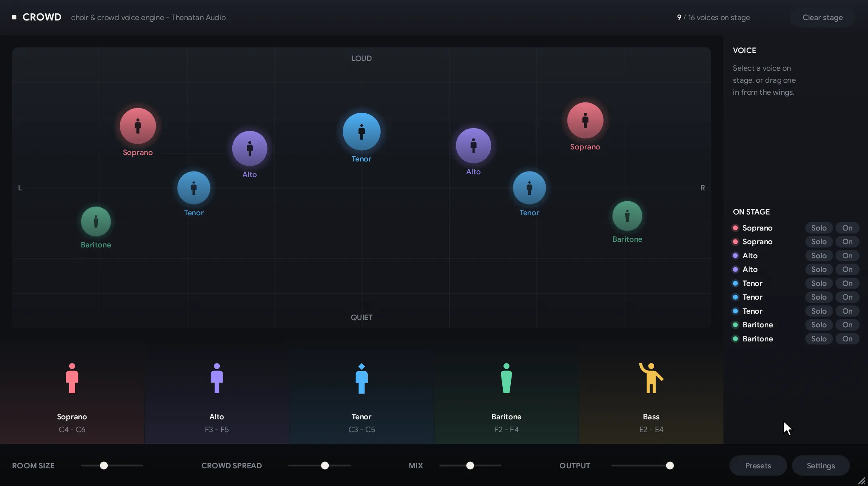
Task: Click the window resize grip icon
Action: (862, 481)
